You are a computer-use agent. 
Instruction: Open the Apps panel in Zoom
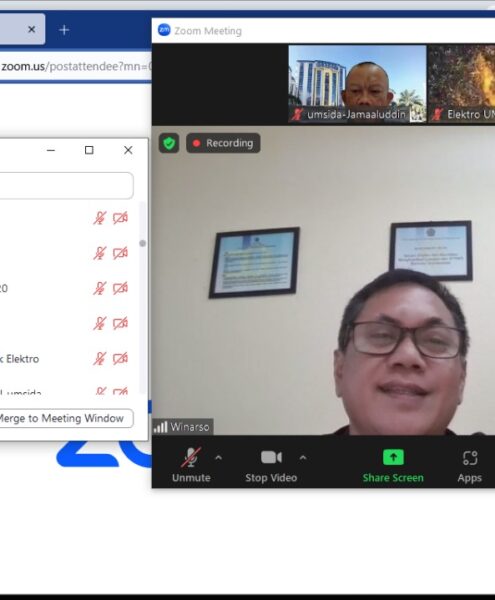(469, 465)
